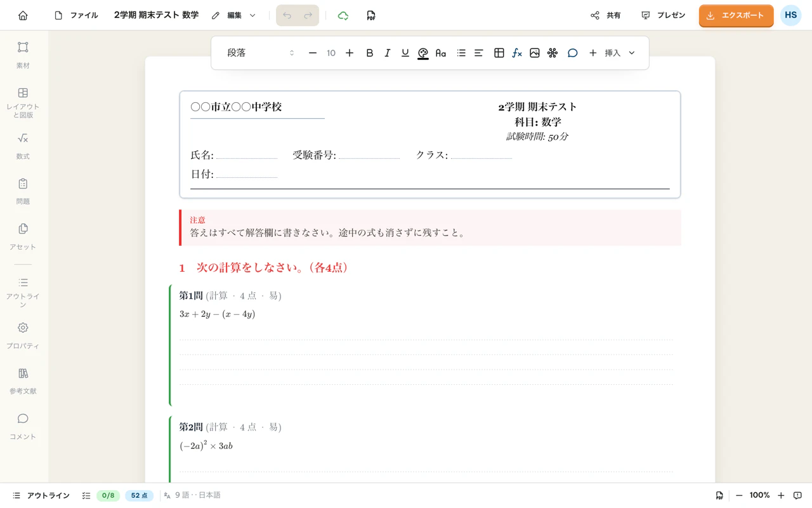The image size is (812, 508).
Task: Open the 編集 mode dropdown
Action: point(234,15)
